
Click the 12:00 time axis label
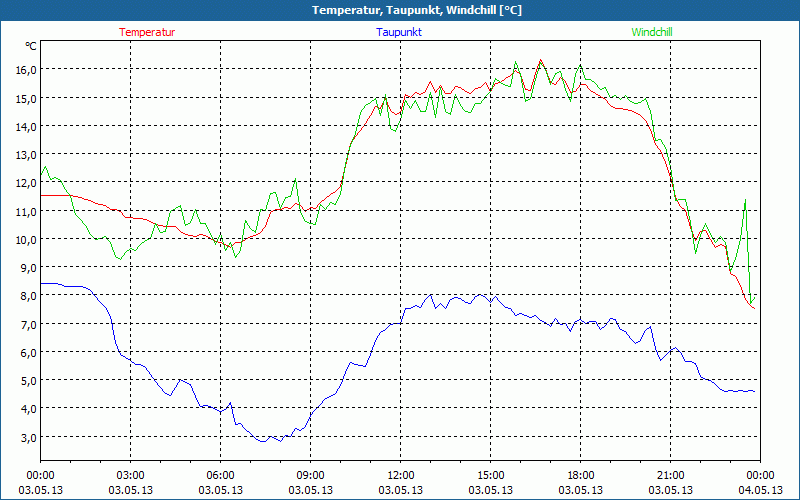click(401, 476)
